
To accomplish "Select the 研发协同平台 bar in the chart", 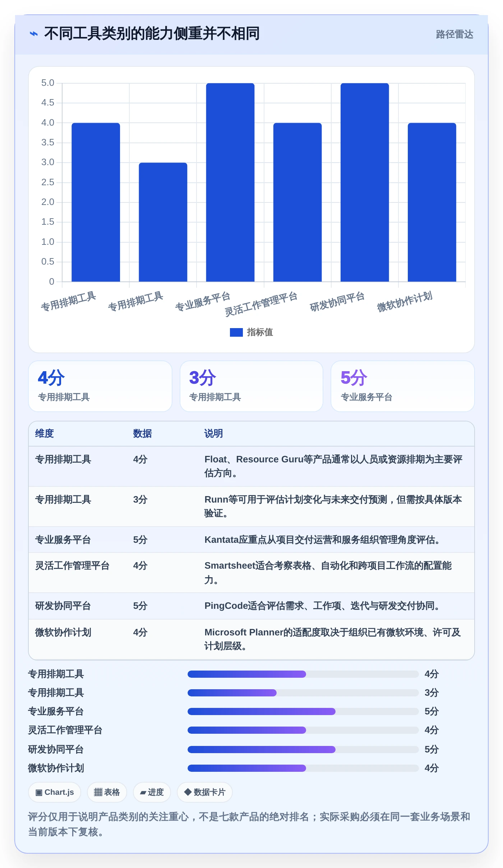I will 365,182.
